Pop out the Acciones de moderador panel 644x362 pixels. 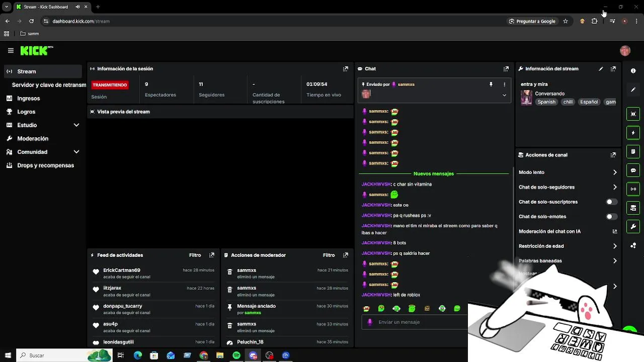(345, 255)
